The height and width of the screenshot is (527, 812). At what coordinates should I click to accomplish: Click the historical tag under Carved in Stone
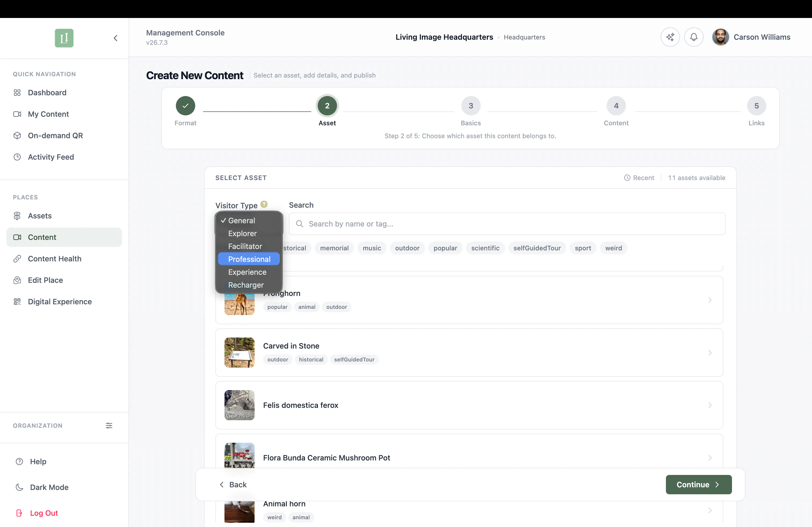tap(311, 360)
